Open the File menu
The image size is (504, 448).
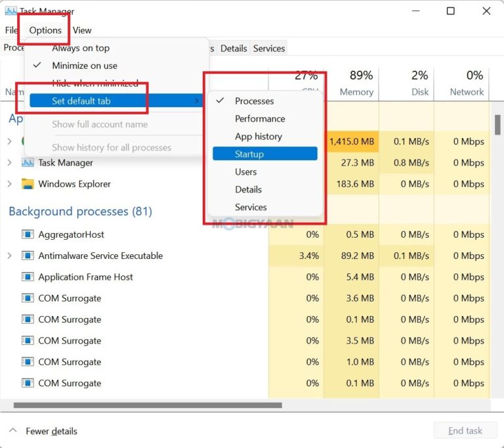11,30
